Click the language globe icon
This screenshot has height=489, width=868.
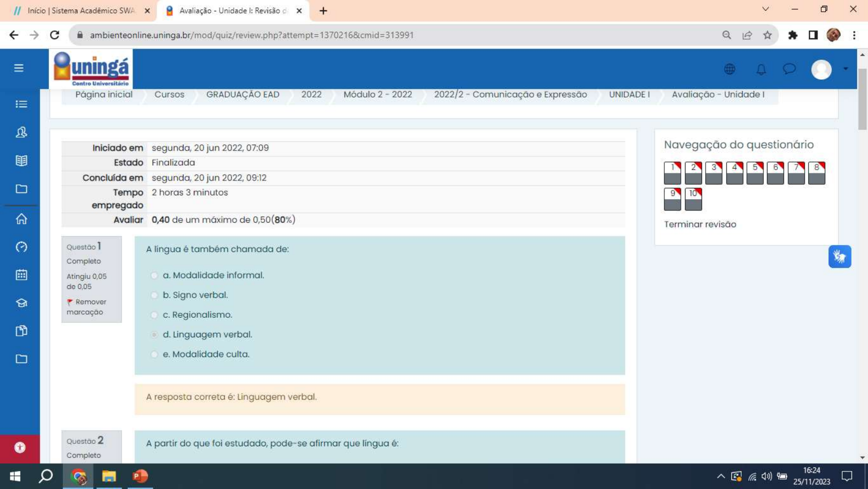729,69
